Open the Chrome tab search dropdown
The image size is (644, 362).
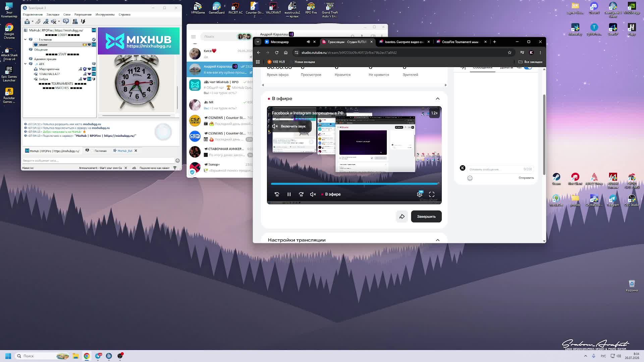click(x=258, y=42)
